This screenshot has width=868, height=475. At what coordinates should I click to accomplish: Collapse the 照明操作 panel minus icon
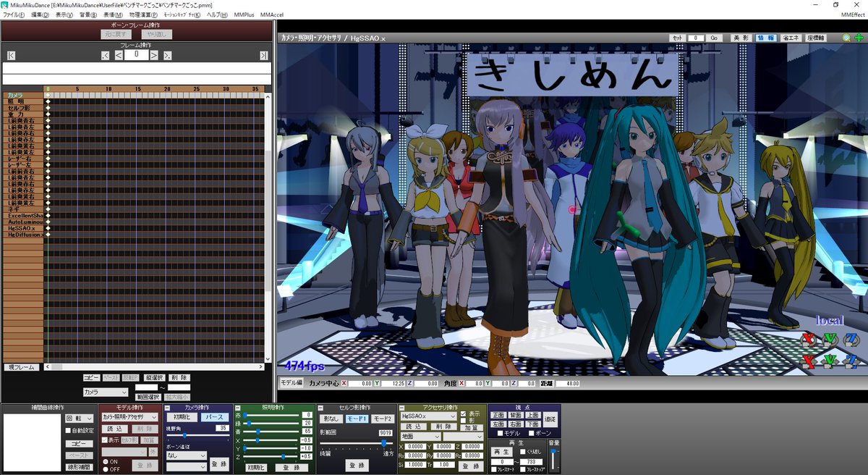238,408
